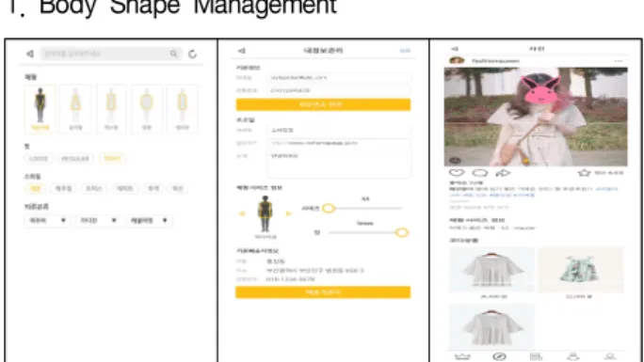Click the phone number field
The width and height of the screenshot is (644, 362).
click(339, 90)
